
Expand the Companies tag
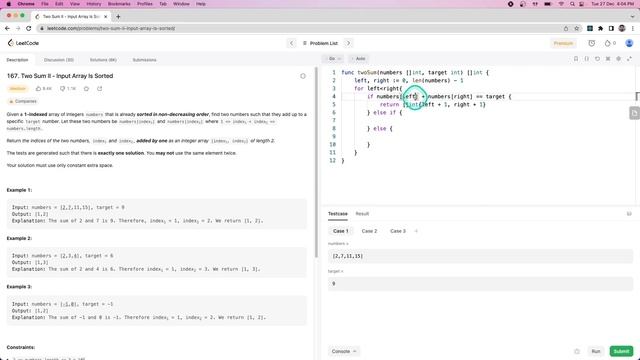[x=23, y=101]
